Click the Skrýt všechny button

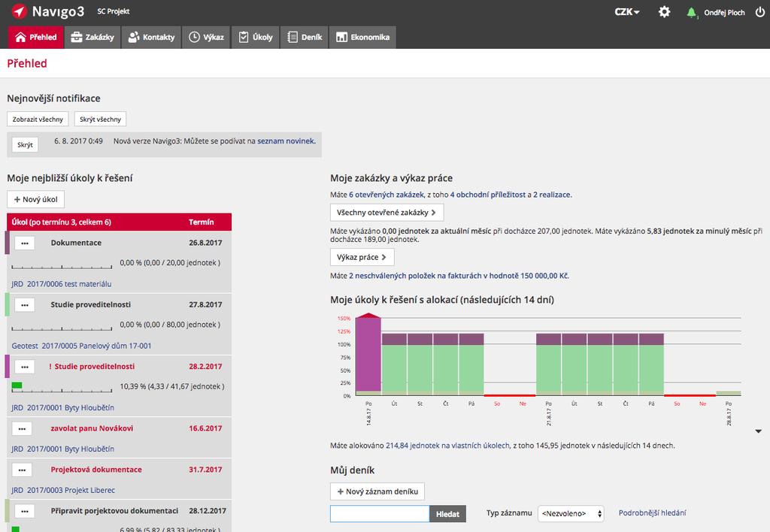click(100, 119)
